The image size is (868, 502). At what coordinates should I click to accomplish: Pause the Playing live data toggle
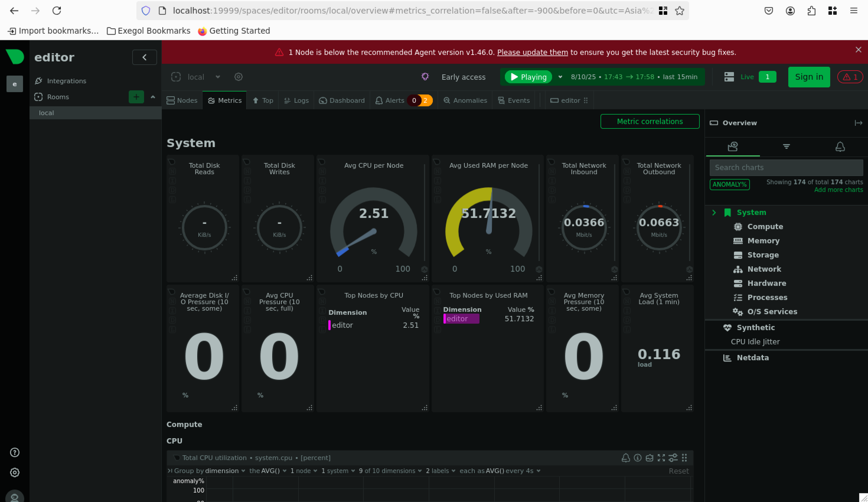pos(528,77)
